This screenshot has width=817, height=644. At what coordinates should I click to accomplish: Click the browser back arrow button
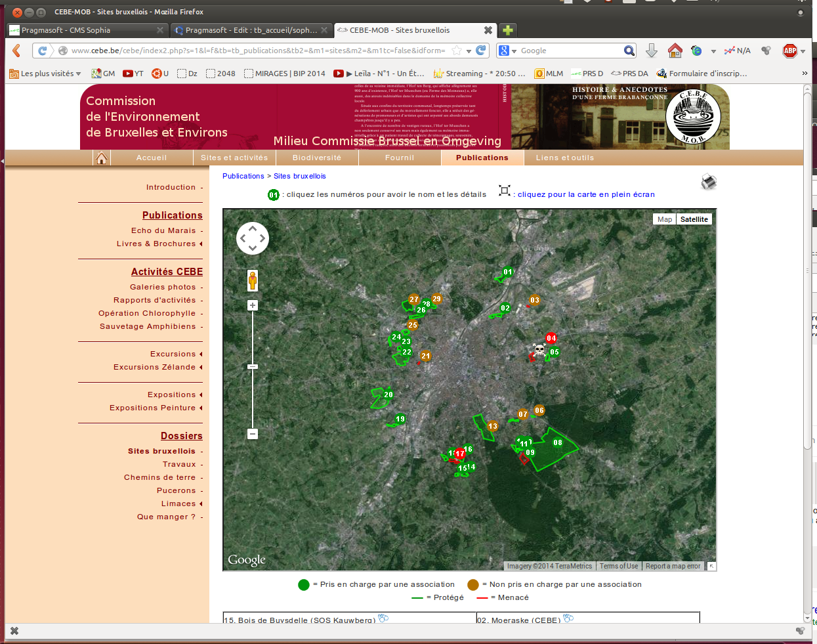(x=17, y=51)
